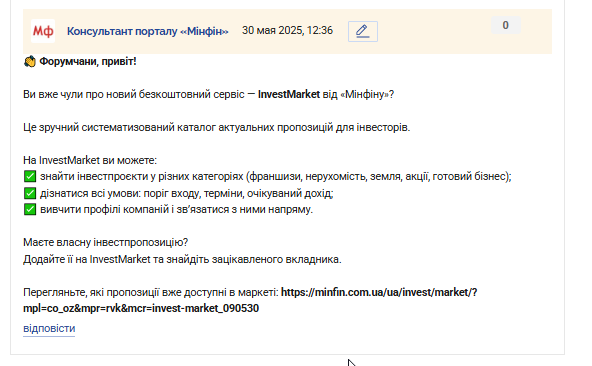Click the sentence starting with Додайте її на InvestMarket
This screenshot has width=592, height=366.
tap(182, 259)
